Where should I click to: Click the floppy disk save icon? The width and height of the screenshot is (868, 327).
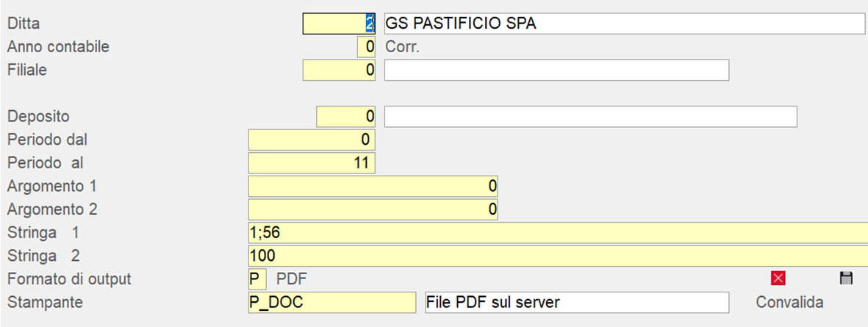pyautogui.click(x=845, y=278)
